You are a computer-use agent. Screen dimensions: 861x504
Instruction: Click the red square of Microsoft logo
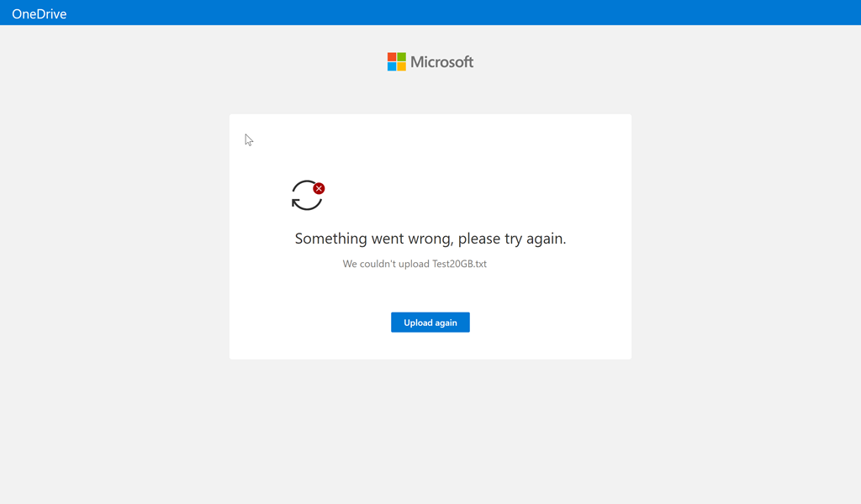pyautogui.click(x=392, y=56)
